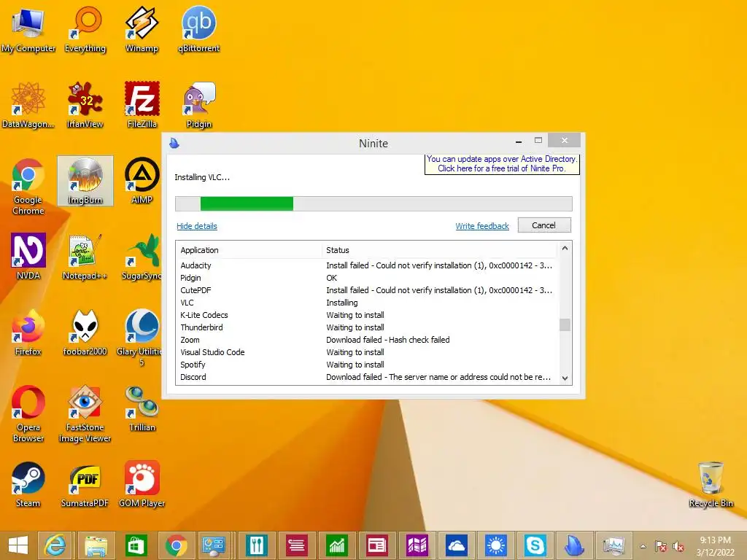Select the DataWagon desktop shortcut
Image resolution: width=747 pixels, height=560 pixels.
28,105
